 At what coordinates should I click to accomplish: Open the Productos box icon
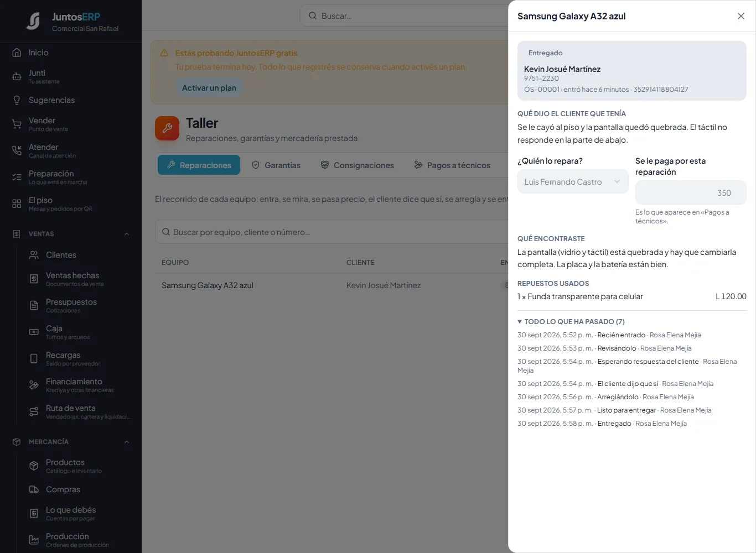(34, 466)
